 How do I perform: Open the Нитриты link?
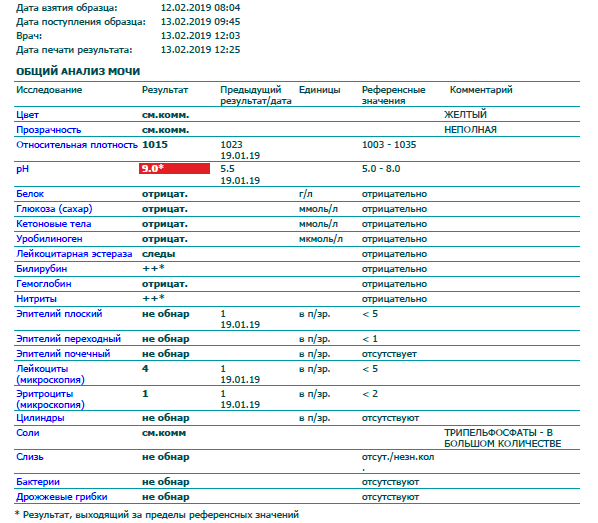[36, 299]
